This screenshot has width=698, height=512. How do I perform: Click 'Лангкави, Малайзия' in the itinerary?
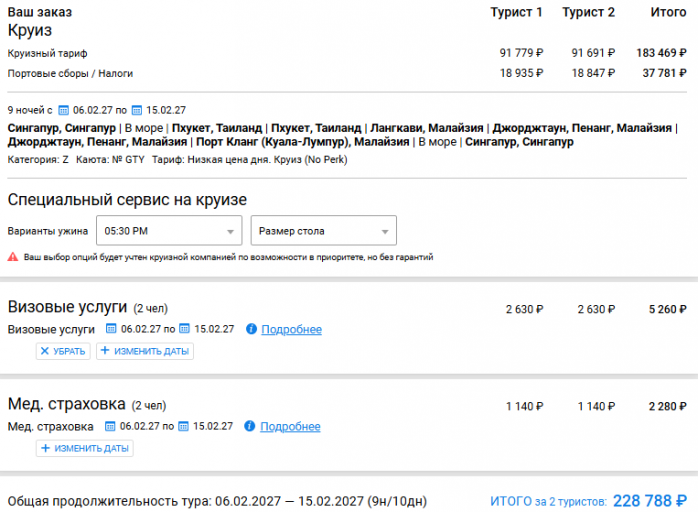[x=427, y=128]
